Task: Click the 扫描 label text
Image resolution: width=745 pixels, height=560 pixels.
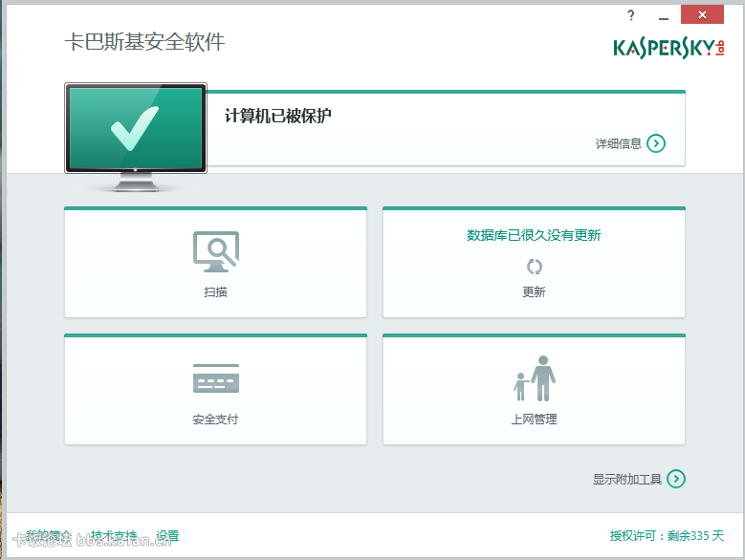Action: coord(216,291)
